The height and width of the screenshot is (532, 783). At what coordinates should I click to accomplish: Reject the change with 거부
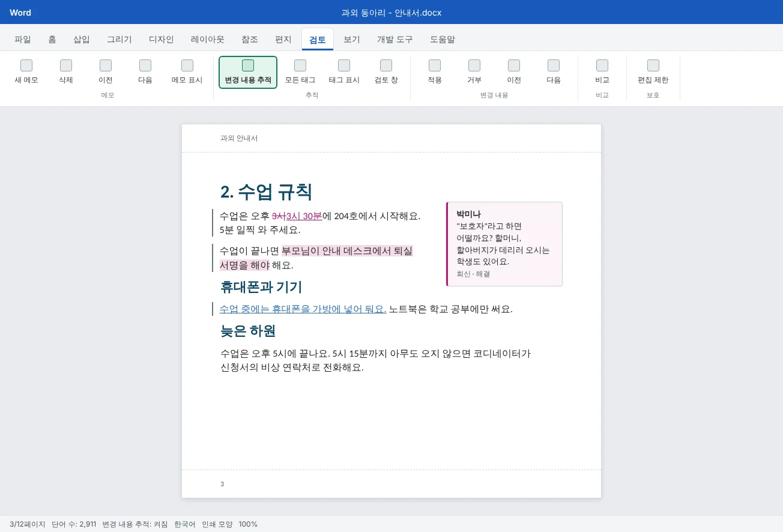[x=474, y=73]
